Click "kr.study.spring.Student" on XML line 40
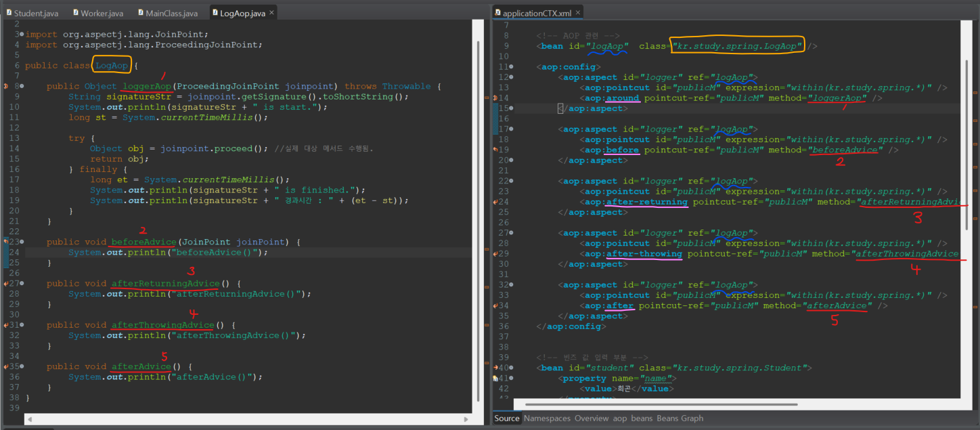Image resolution: width=980 pixels, height=430 pixels. pos(740,368)
